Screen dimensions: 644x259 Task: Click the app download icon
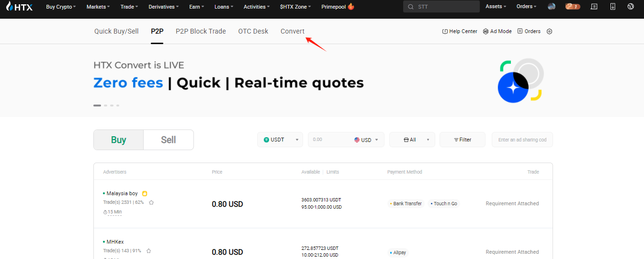click(612, 7)
